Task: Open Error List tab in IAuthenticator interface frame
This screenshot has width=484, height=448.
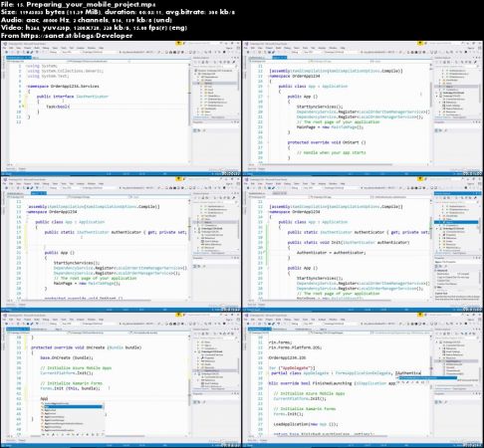Action: click(x=11, y=168)
